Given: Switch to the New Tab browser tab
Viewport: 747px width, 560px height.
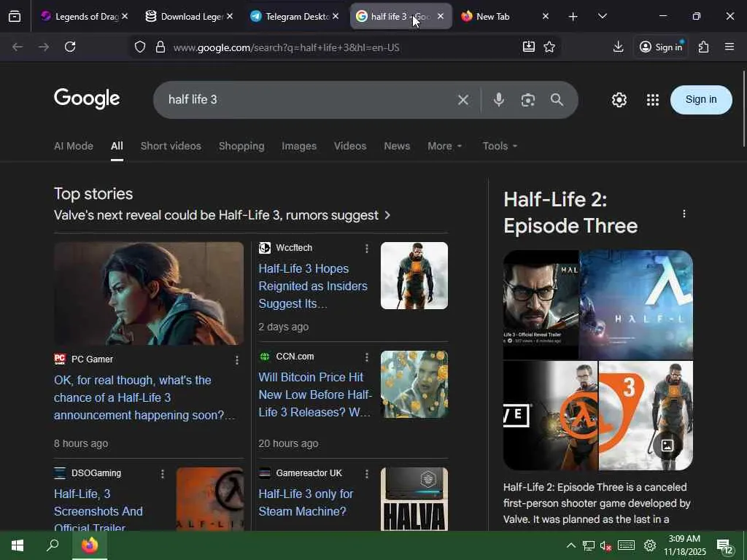Looking at the screenshot, I should 500,17.
